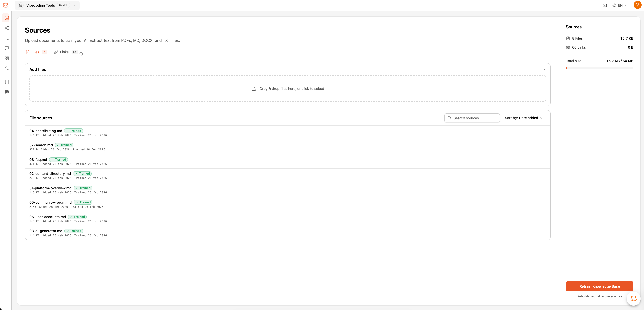Open the user avatar V menu

637,5
